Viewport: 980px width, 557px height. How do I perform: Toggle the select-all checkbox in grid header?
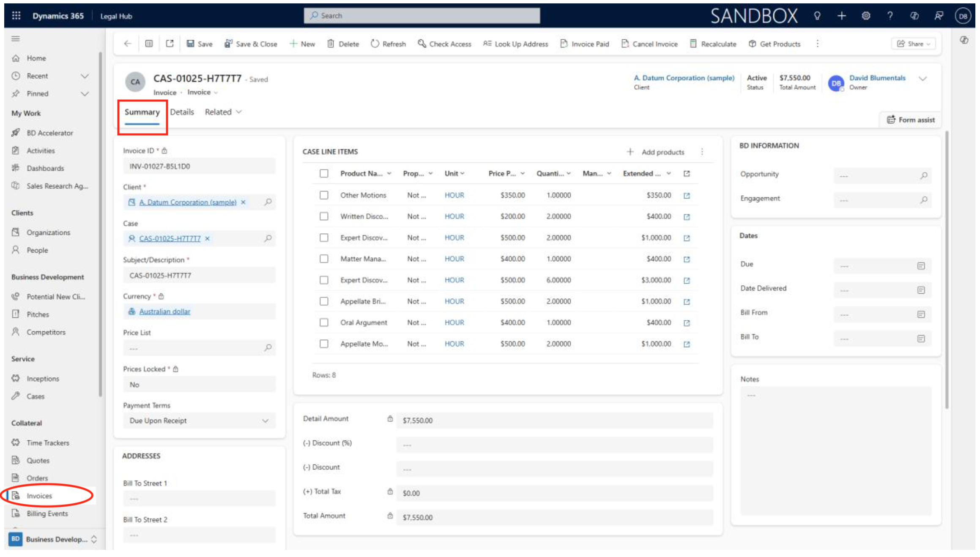coord(324,174)
